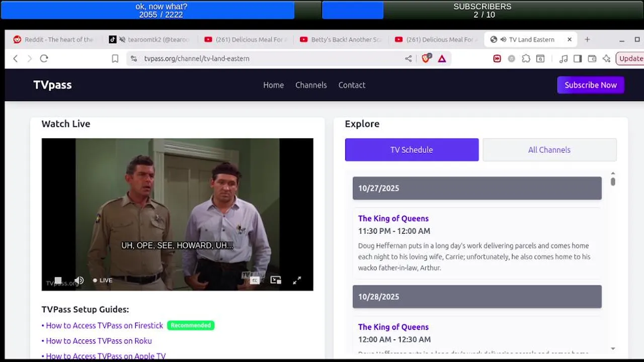Open the Brave Wallet icon
Screen dimensions: 644x362
coord(592,59)
